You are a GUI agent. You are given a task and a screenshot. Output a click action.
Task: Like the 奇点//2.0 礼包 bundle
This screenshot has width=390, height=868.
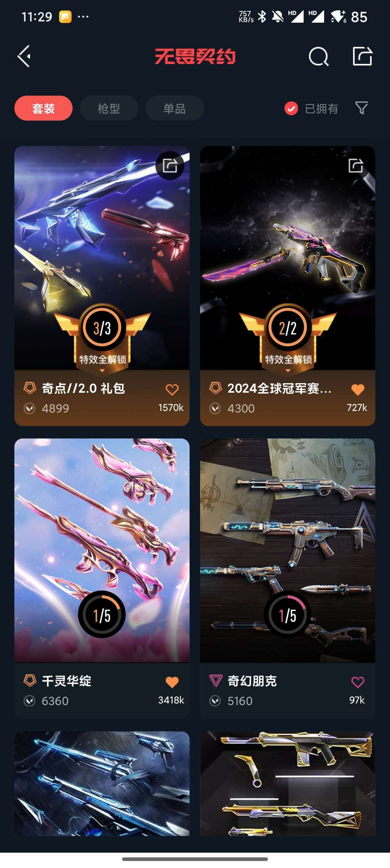click(x=172, y=390)
